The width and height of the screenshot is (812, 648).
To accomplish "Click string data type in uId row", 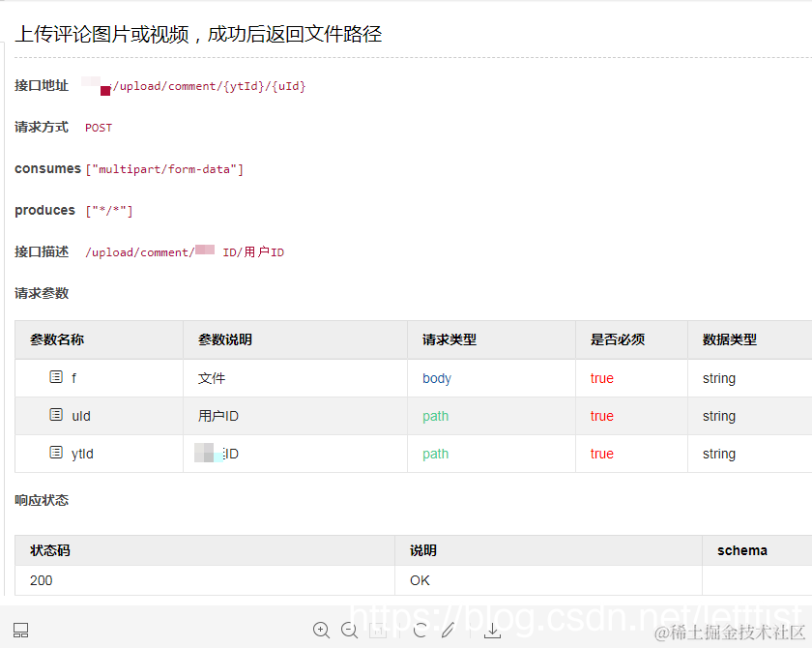I will [x=719, y=416].
